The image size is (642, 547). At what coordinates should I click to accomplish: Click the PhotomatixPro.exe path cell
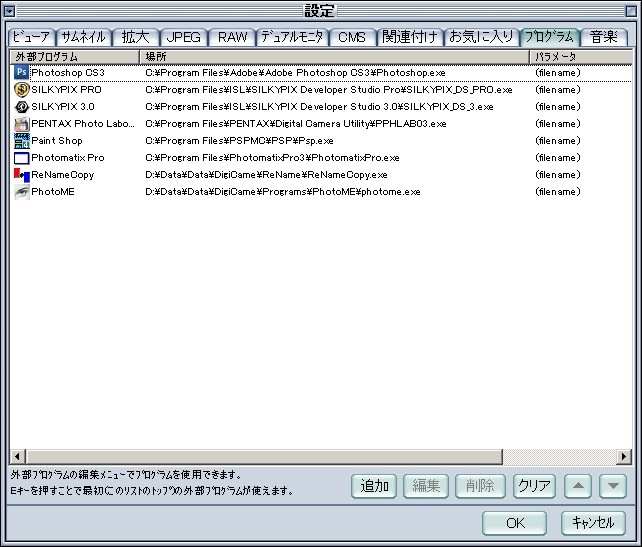click(x=272, y=158)
